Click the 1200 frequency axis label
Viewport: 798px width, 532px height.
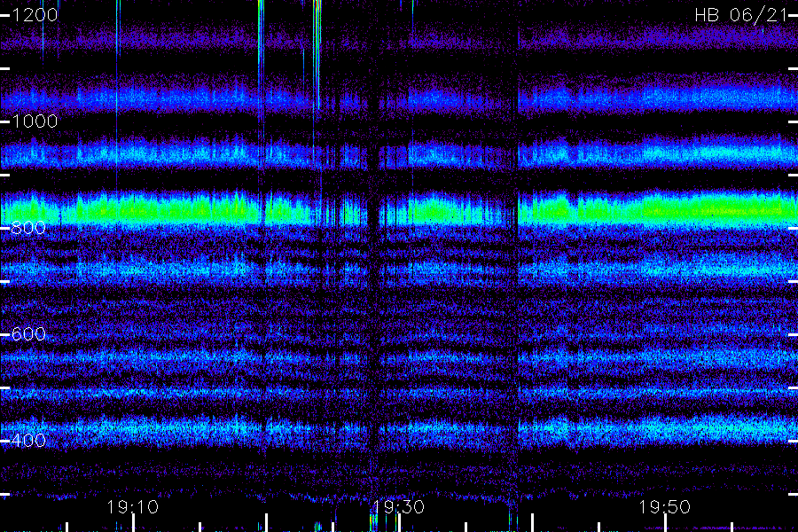35,15
